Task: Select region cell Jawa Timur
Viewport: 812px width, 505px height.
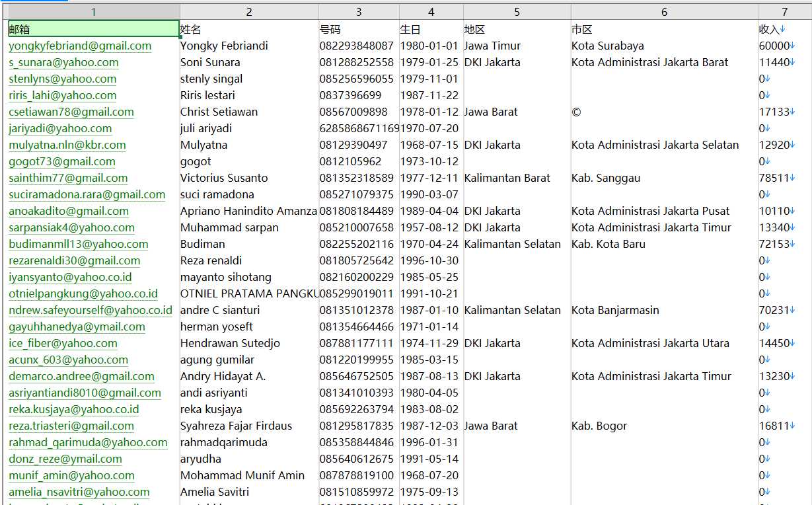Action: (x=517, y=46)
